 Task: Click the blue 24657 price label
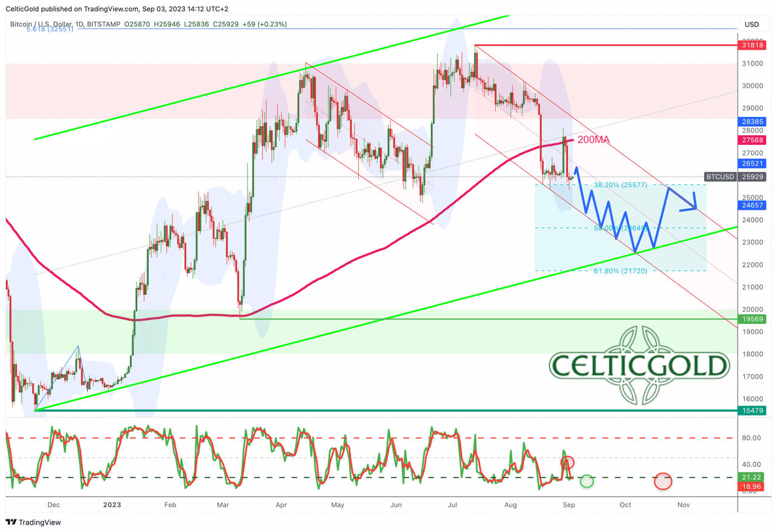[752, 205]
